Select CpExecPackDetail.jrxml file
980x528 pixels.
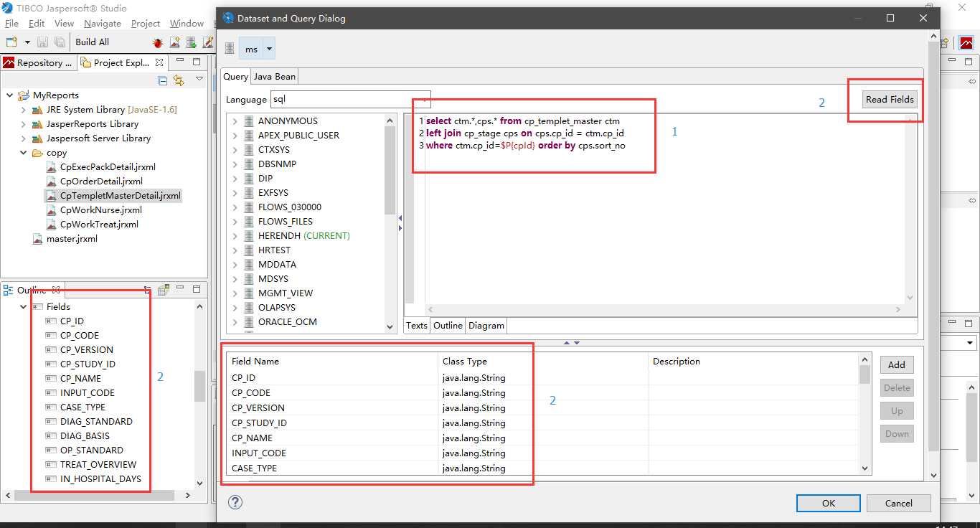point(108,167)
